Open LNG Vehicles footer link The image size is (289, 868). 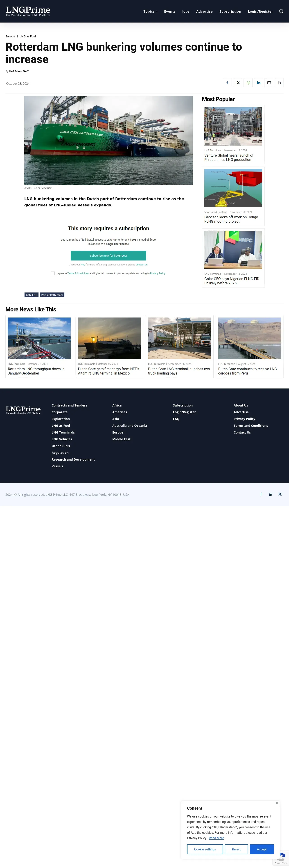point(62,439)
